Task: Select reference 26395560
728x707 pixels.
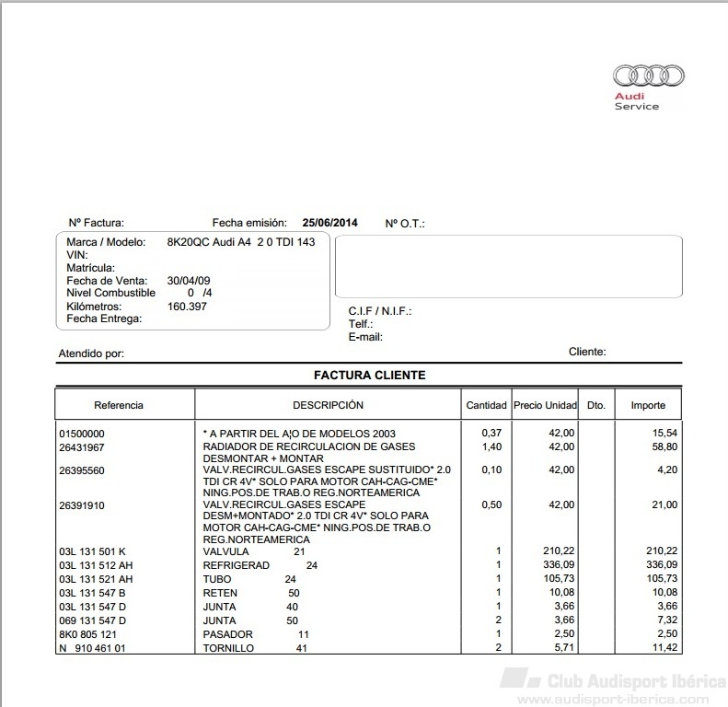Action: [x=82, y=470]
